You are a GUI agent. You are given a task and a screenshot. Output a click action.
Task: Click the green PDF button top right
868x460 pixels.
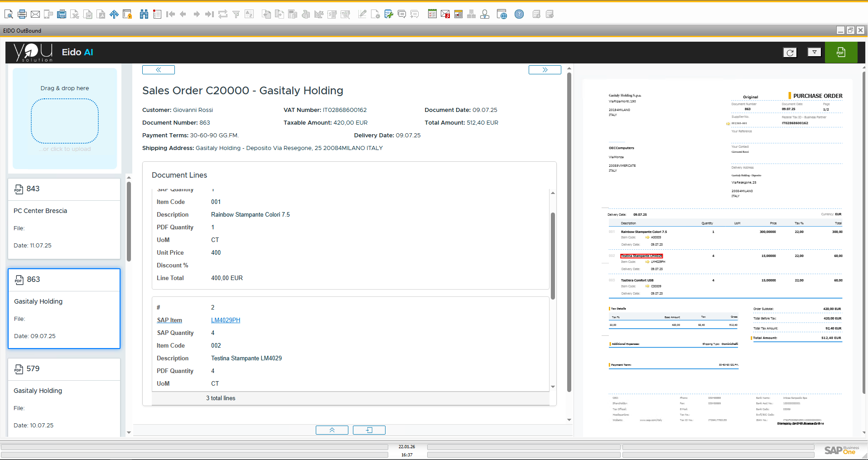[841, 52]
